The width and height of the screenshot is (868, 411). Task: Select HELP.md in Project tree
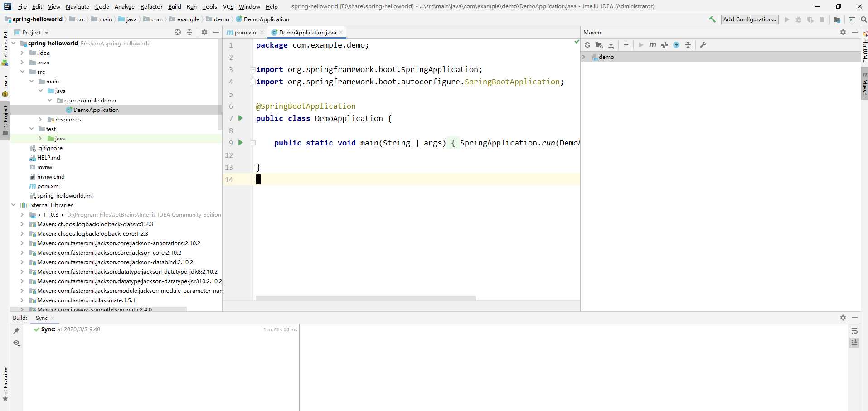point(48,158)
